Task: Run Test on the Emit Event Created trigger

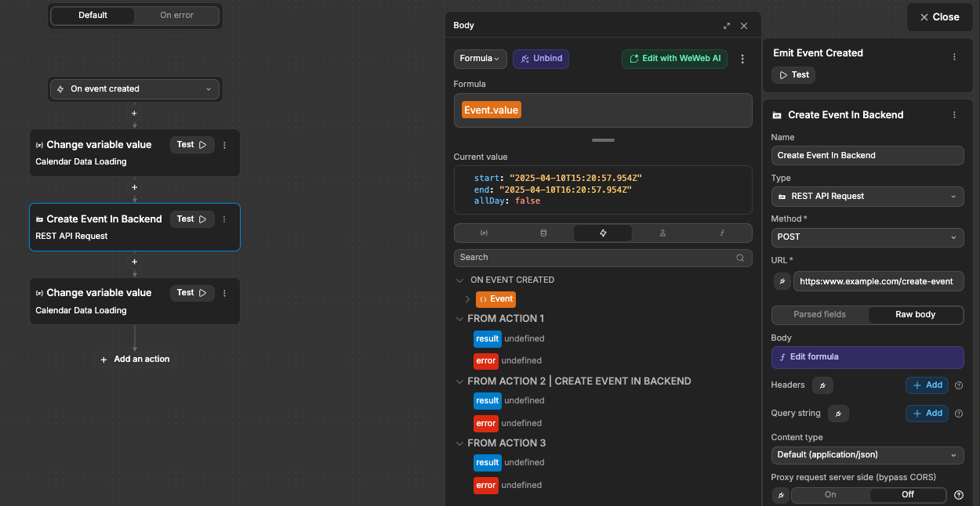Action: tap(793, 74)
